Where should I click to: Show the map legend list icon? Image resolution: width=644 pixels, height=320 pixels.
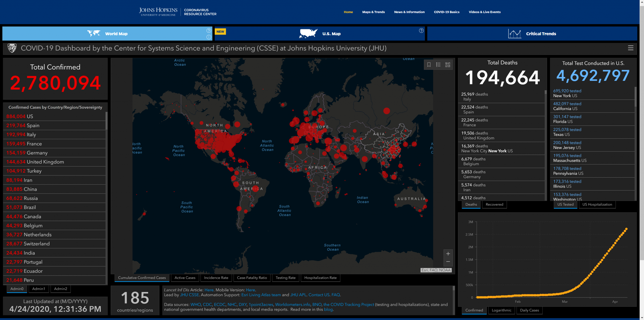[438, 65]
